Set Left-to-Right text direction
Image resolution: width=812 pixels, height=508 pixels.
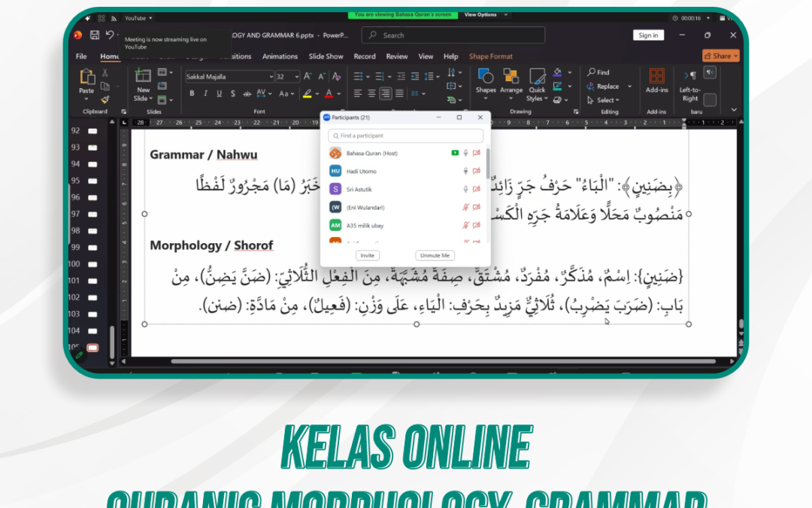[x=689, y=85]
